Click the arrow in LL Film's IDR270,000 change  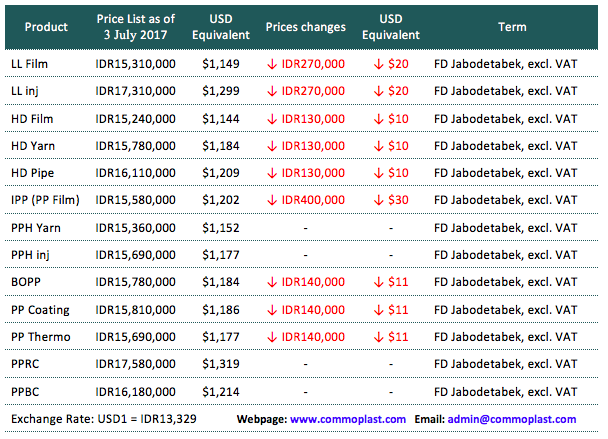pos(273,63)
